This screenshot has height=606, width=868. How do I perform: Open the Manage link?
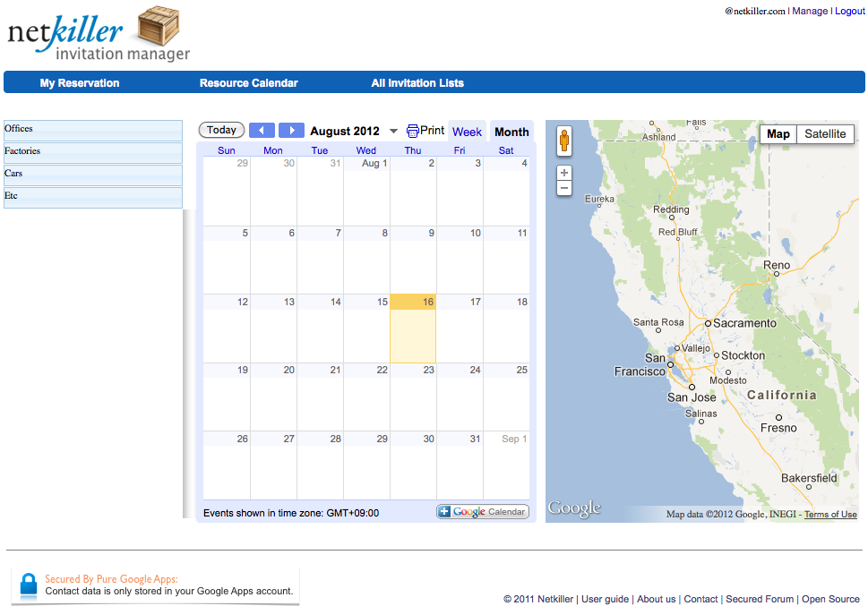tap(810, 11)
